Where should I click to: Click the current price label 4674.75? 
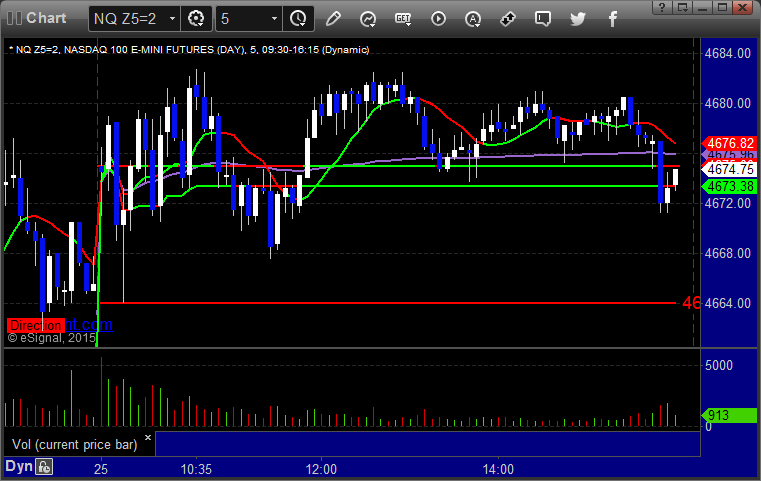click(729, 169)
